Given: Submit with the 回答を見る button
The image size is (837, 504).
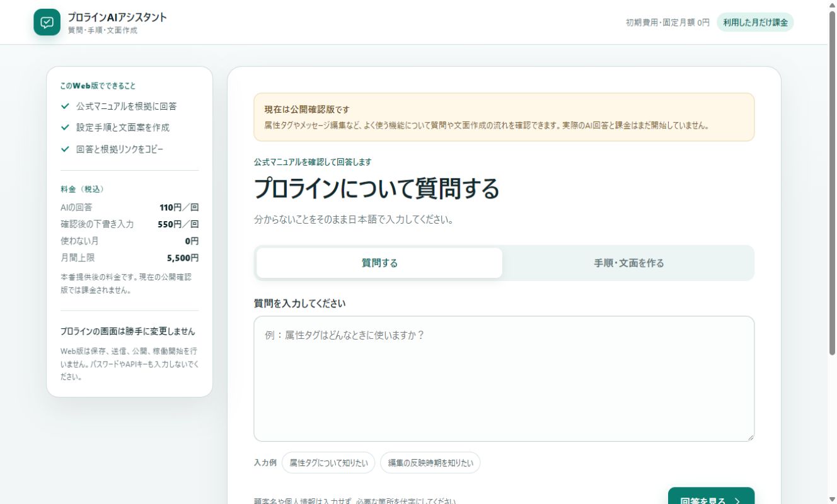Looking at the screenshot, I should 711,496.
